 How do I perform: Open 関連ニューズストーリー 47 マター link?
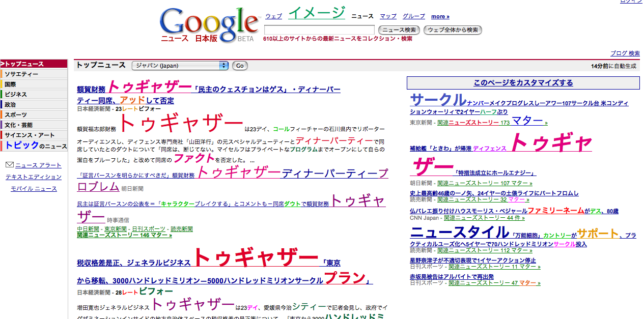[494, 283]
